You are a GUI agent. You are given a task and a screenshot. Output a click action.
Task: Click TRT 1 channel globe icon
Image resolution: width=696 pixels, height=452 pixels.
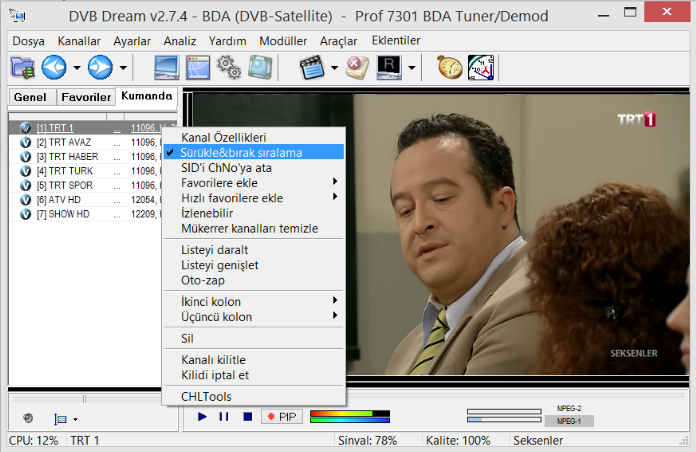coord(25,128)
